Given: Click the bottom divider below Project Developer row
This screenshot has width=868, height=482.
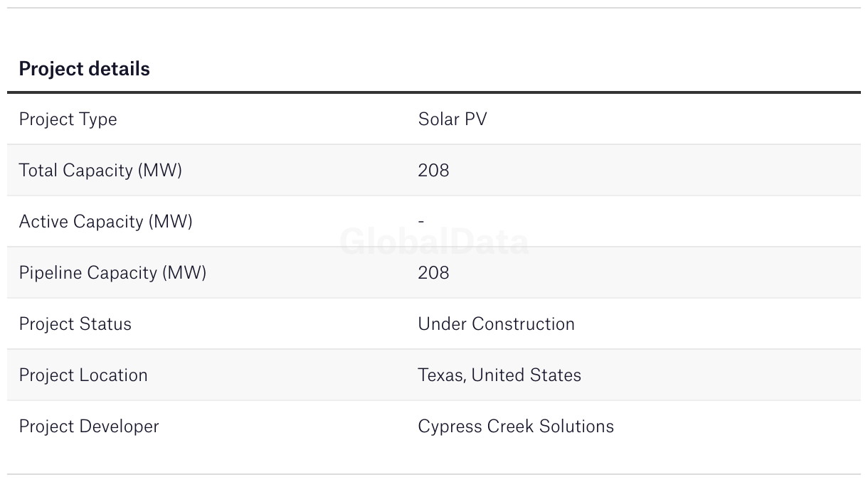Looking at the screenshot, I should (434, 474).
